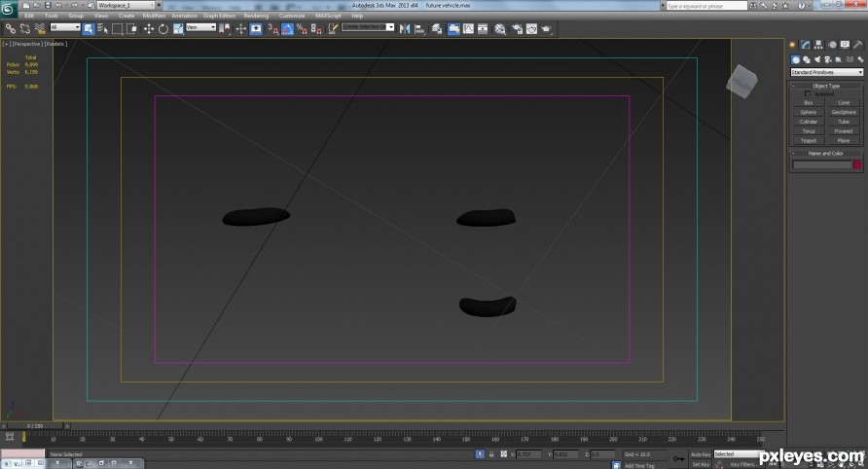Open the selection filter All dropdown

[x=65, y=27]
